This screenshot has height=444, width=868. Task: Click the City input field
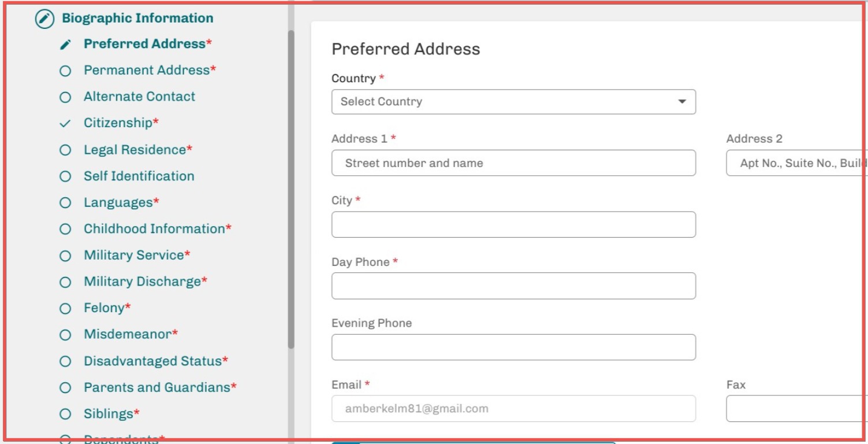[513, 224]
